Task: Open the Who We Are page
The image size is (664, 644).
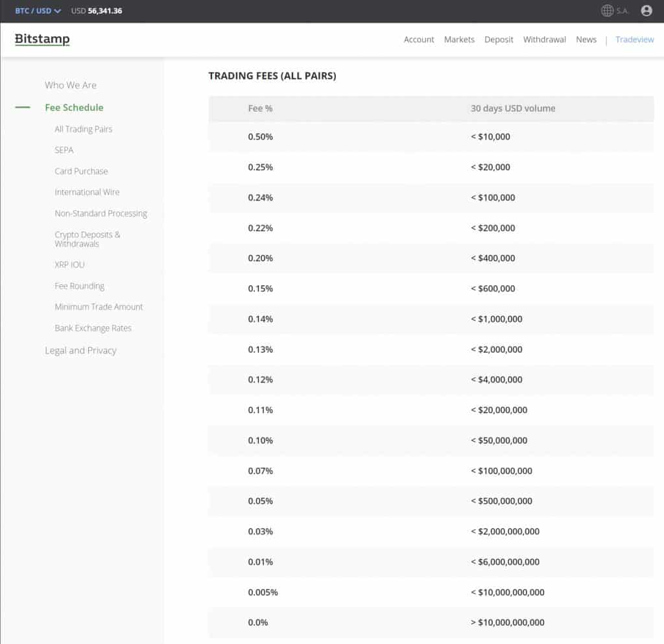Action: point(70,85)
